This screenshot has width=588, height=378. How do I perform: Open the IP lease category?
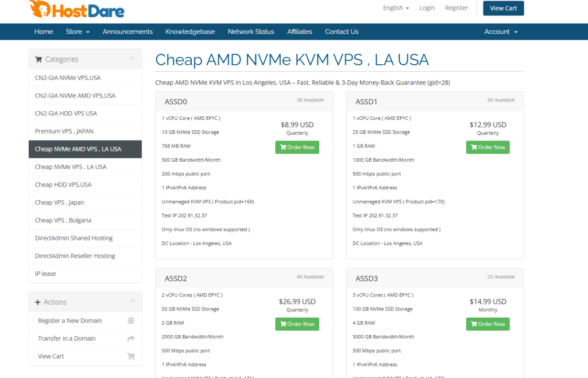pyautogui.click(x=85, y=274)
